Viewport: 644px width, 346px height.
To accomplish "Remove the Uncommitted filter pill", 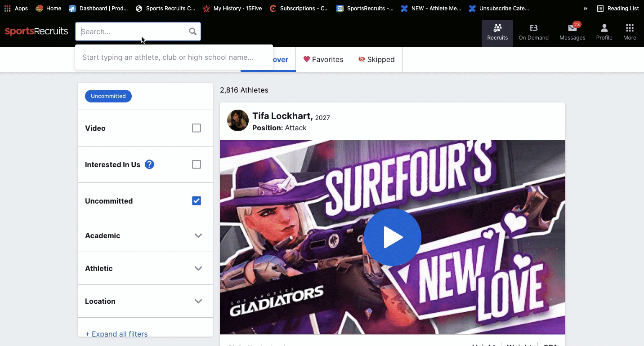I will [x=108, y=96].
